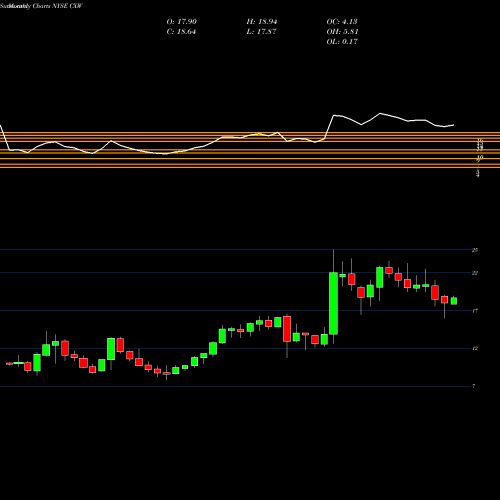Screen dimensions: 500x500
Task: Click the '7' price axis label
Action: (x=474, y=386)
